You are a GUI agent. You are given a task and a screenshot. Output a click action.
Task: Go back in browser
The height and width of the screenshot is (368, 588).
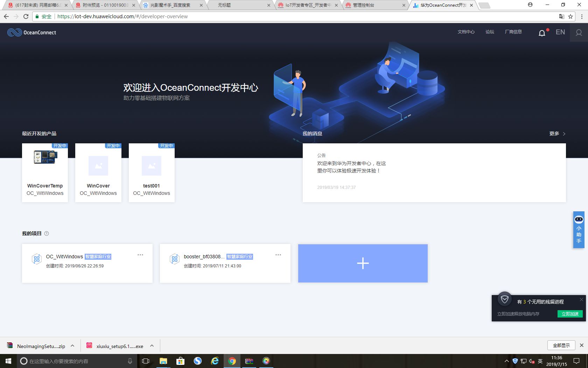tap(6, 16)
